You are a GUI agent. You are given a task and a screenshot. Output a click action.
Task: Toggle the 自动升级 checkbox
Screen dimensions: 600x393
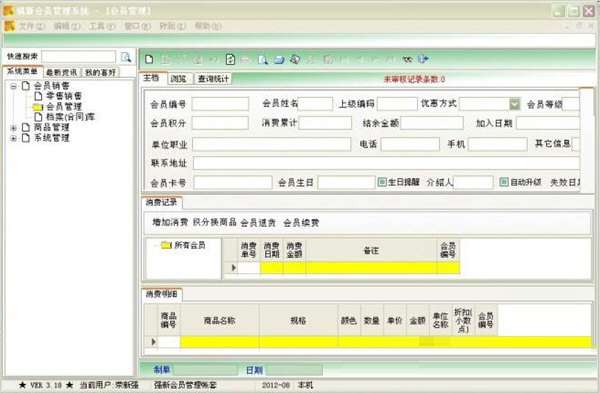point(504,182)
